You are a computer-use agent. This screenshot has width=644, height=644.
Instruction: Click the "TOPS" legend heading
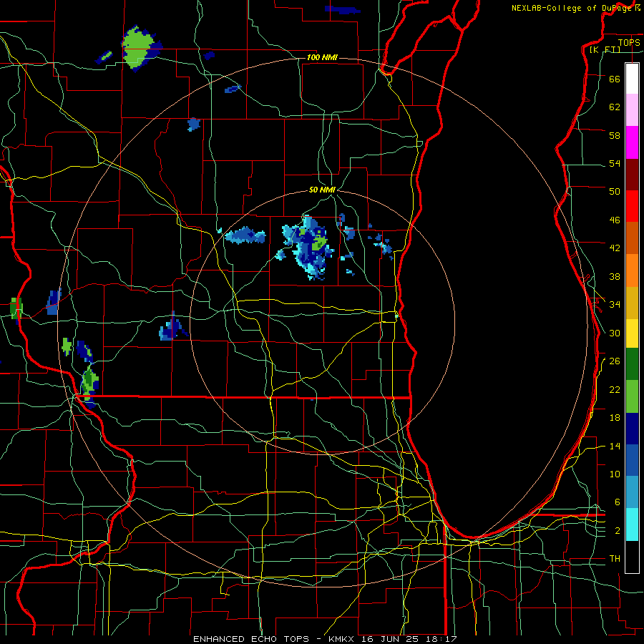coord(629,43)
